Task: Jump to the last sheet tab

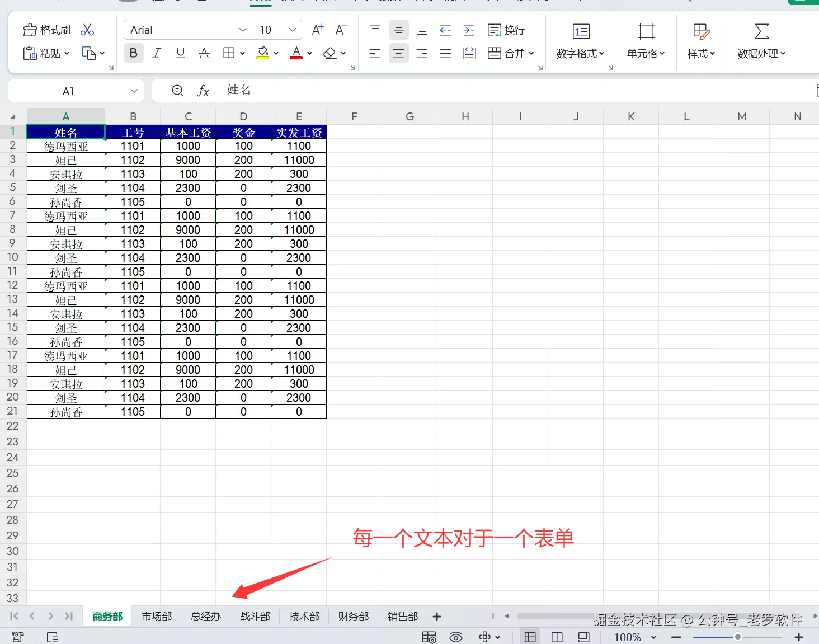Action: (68, 616)
